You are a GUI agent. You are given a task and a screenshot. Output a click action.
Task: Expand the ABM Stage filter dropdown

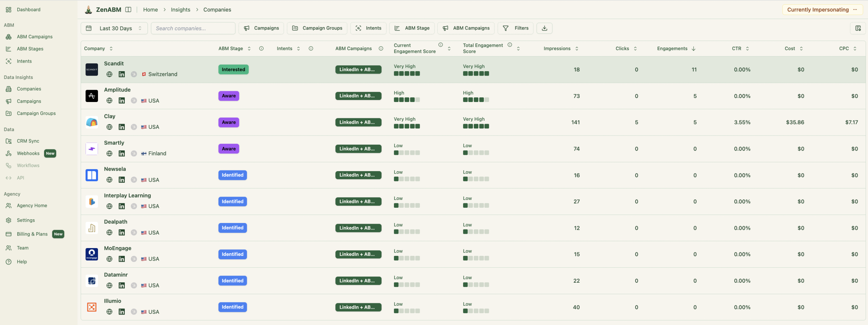click(412, 28)
